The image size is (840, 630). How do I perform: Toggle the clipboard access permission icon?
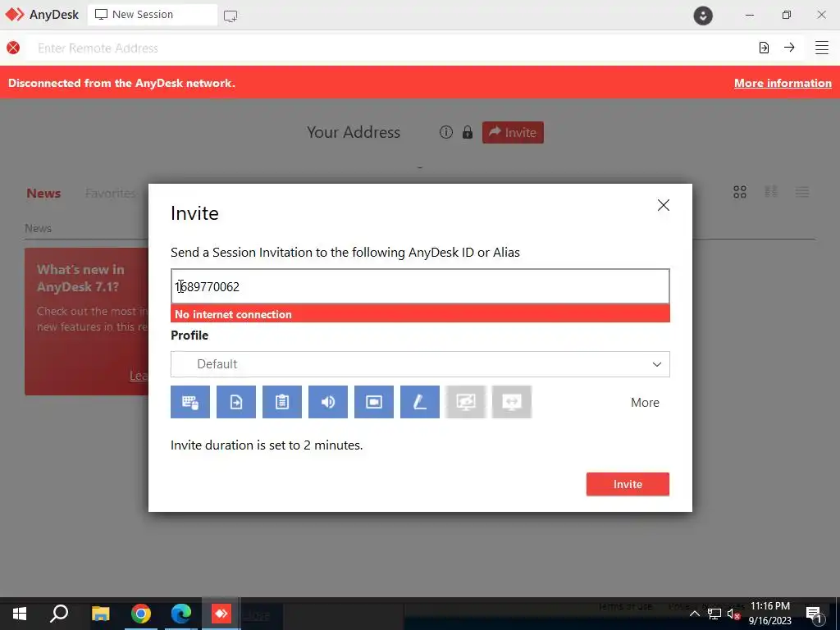tap(282, 402)
